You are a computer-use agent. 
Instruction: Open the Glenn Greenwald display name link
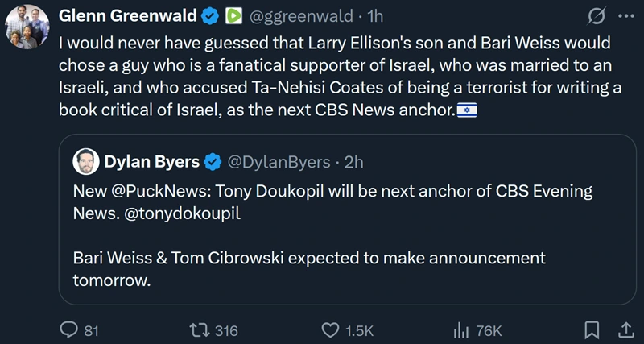coord(127,15)
